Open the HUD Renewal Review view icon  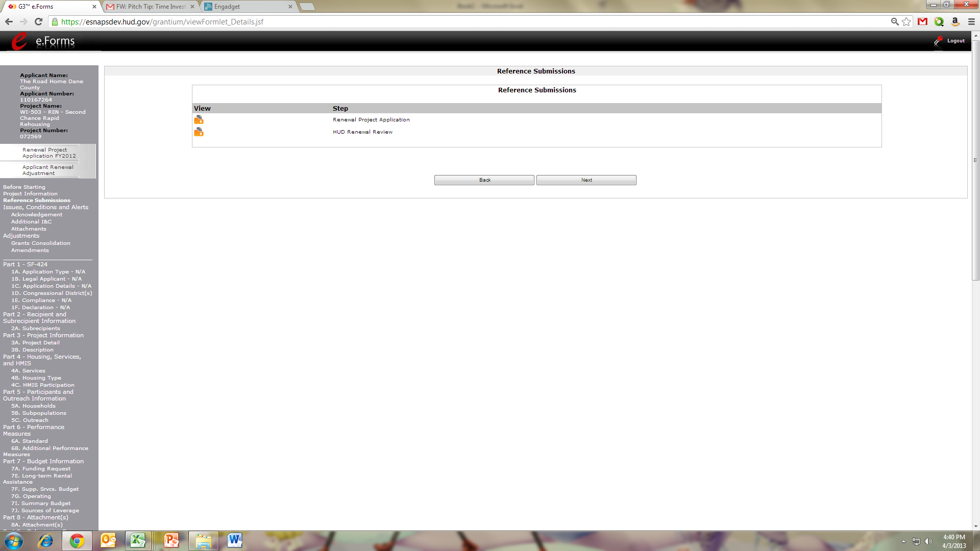pyautogui.click(x=199, y=132)
